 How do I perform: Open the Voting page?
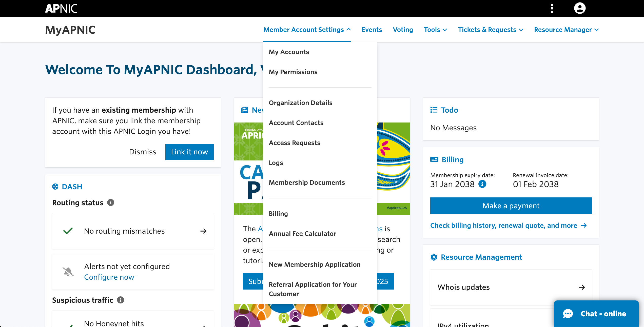pos(403,30)
